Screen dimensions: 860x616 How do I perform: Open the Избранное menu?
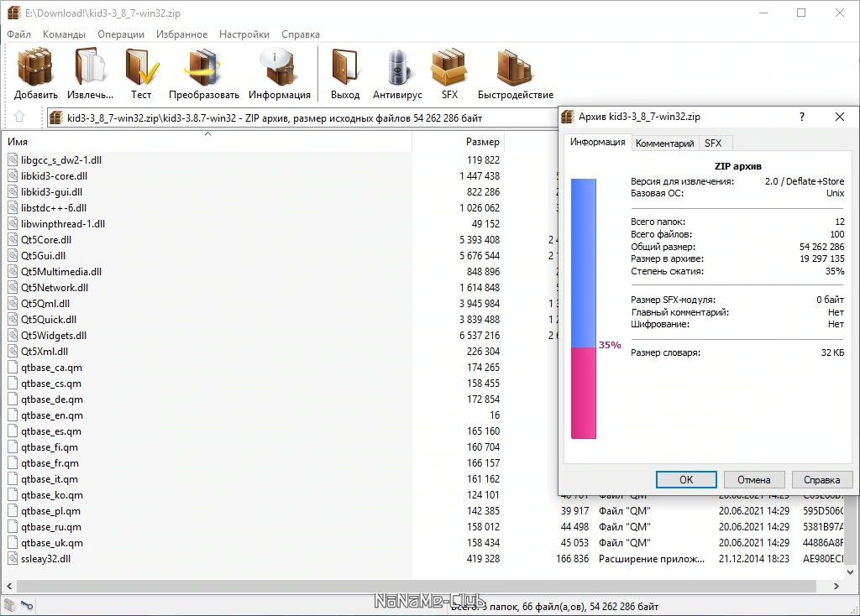point(181,34)
